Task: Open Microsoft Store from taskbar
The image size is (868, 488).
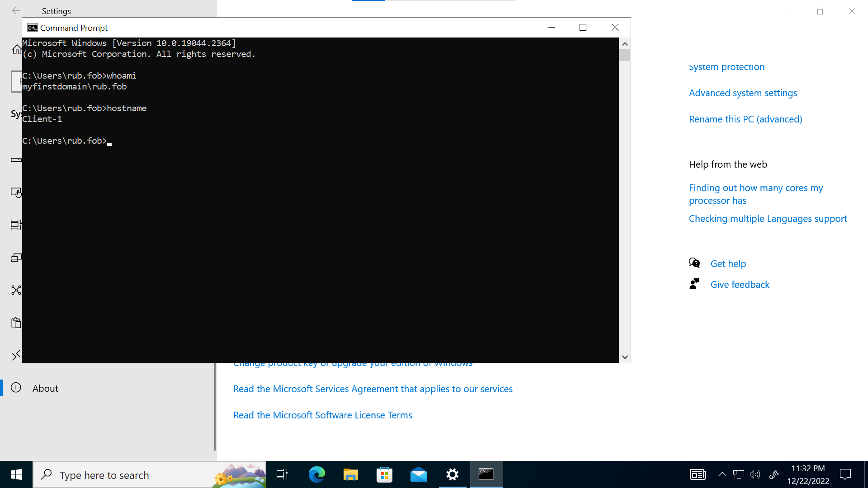Action: pos(384,475)
